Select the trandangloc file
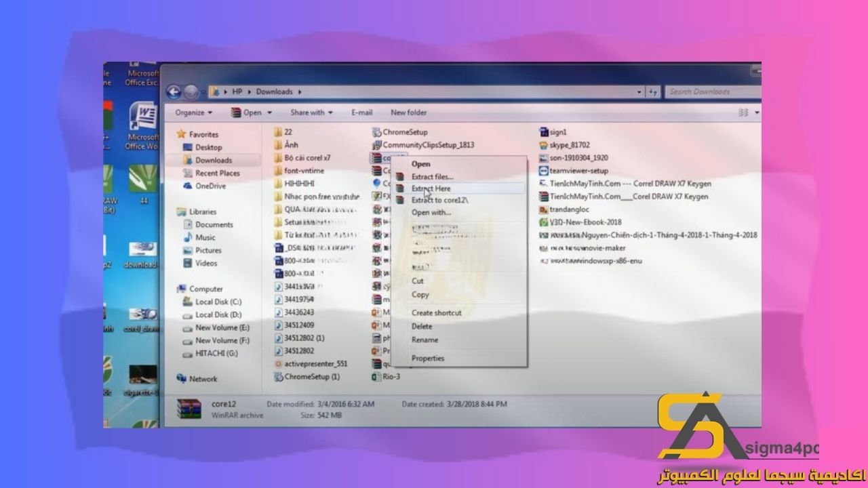The width and height of the screenshot is (868, 488). pyautogui.click(x=564, y=209)
